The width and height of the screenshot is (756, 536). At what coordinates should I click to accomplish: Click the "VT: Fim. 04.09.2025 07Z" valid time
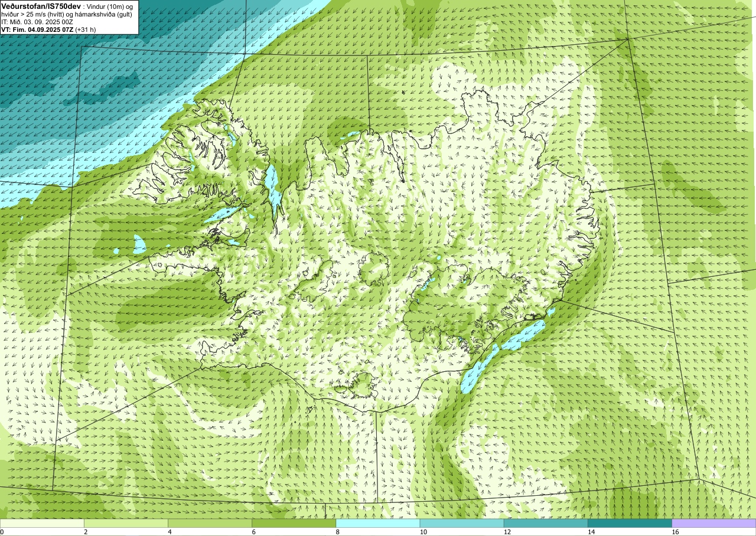pyautogui.click(x=37, y=29)
